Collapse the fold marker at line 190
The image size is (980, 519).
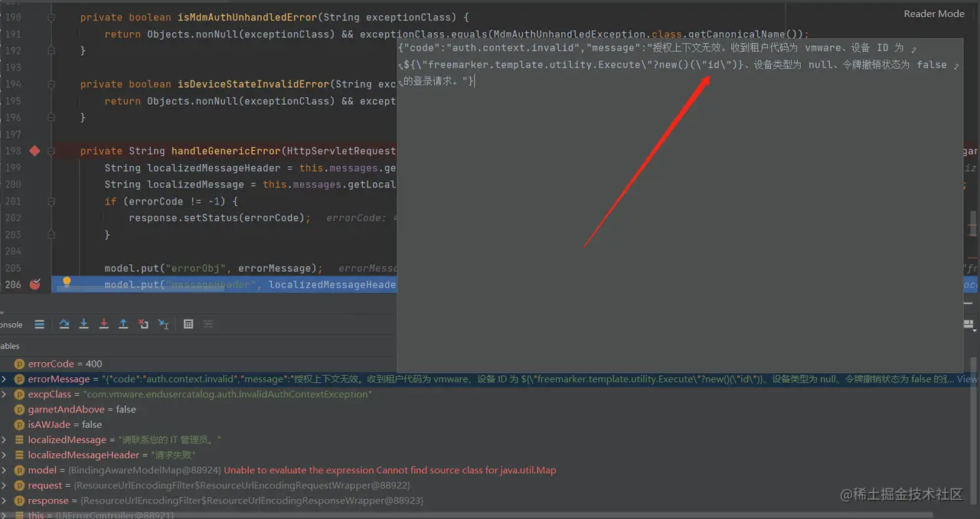(51, 17)
